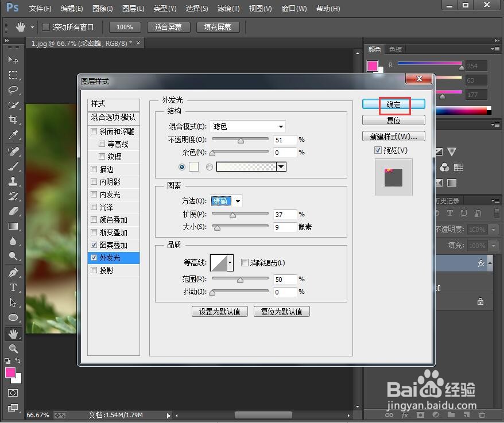Open the 滤镜 menu
504x423 pixels.
pos(228,9)
